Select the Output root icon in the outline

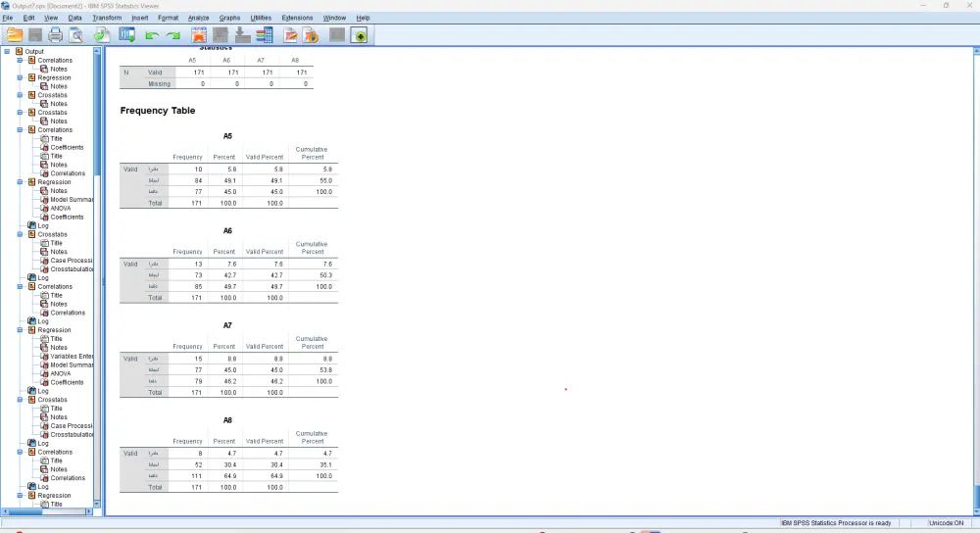(19, 51)
